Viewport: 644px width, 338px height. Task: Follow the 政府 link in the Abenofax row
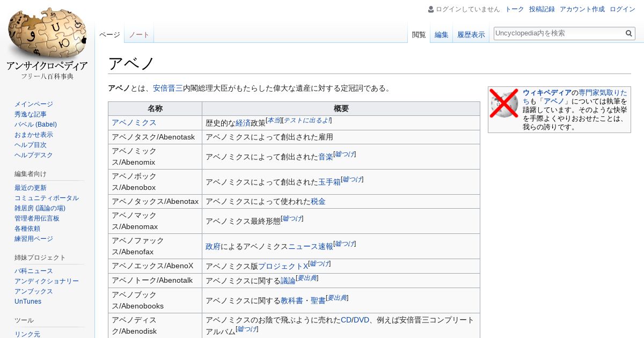213,246
